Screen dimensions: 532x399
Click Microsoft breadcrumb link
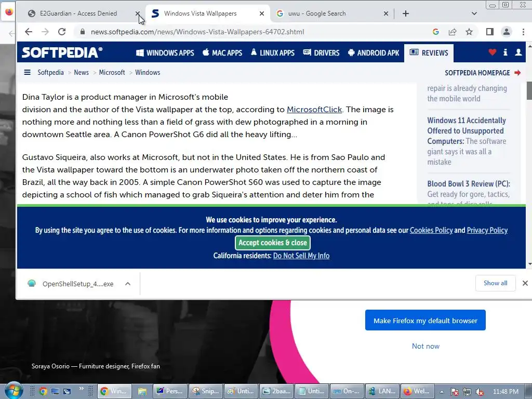click(112, 72)
